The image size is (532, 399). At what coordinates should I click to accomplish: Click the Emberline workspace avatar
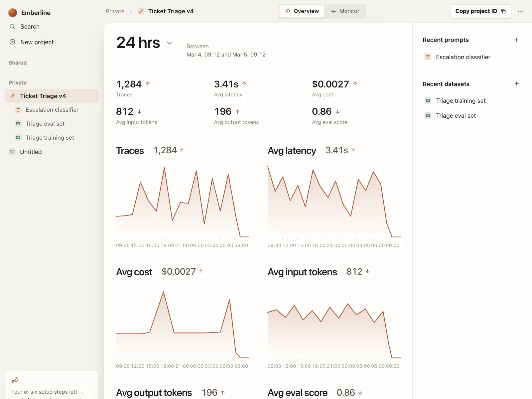click(13, 13)
